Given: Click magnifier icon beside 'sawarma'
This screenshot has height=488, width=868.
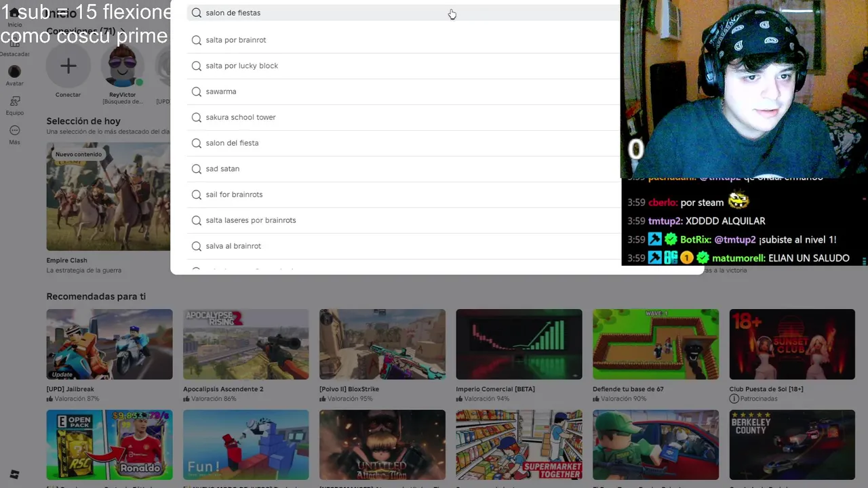Looking at the screenshot, I should (197, 91).
